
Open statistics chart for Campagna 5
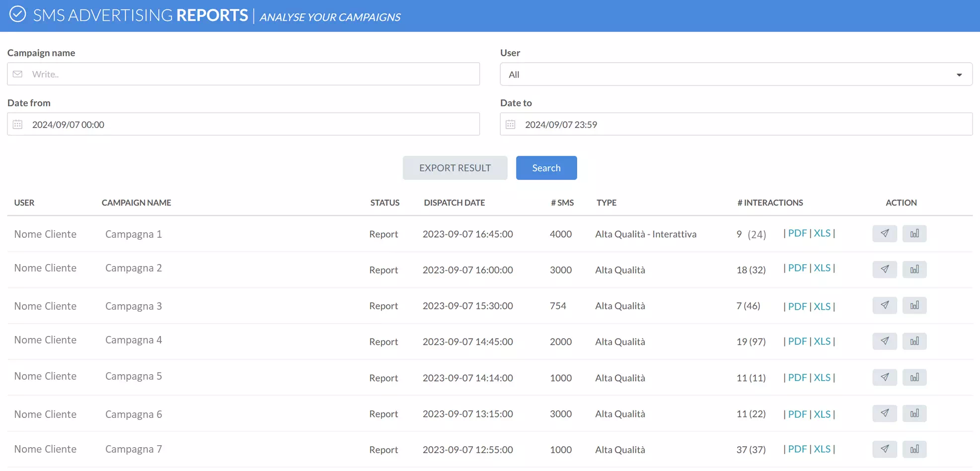click(914, 377)
